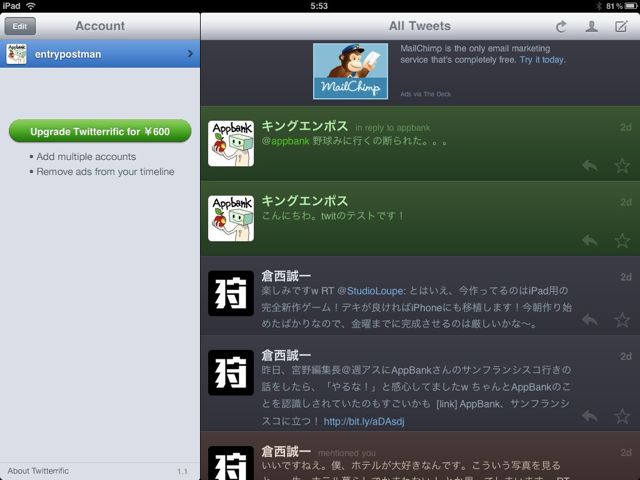Click Upgrade Twitterrific for ¥600 button
Viewport: 640px width, 480px height.
pyautogui.click(x=100, y=131)
